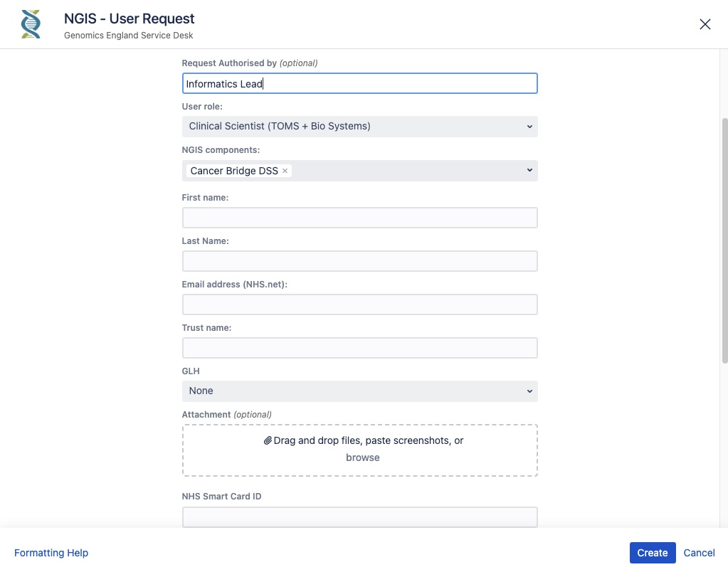Select the Email address (NHS.net) field

point(359,304)
